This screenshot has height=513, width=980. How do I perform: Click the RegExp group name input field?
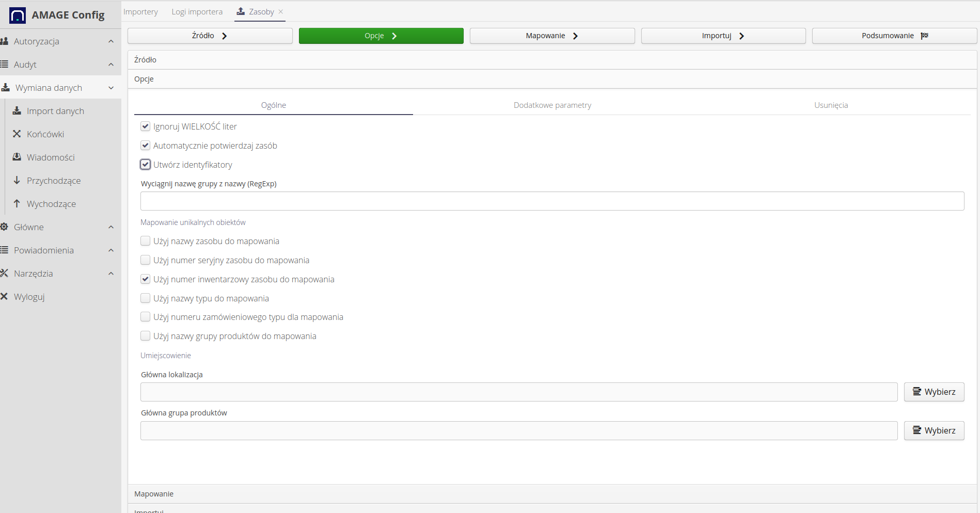click(551, 201)
